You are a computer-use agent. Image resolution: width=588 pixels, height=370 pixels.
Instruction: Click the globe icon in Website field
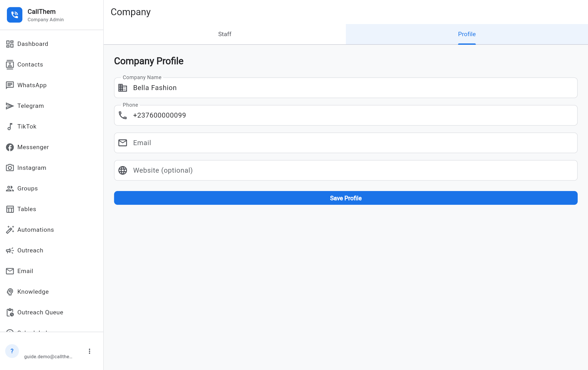click(x=123, y=170)
